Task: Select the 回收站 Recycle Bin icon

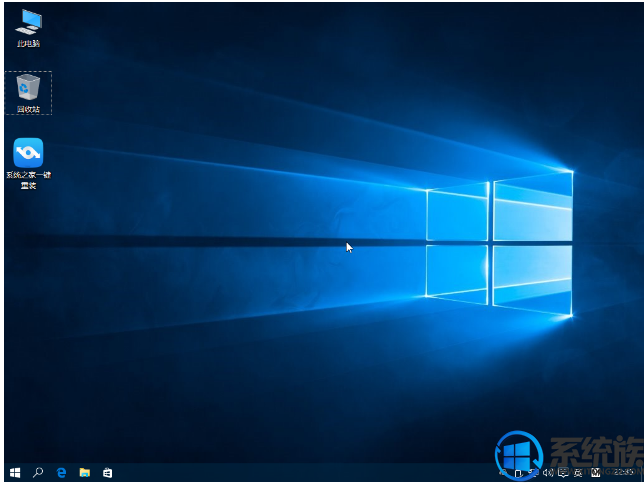Action: (28, 93)
